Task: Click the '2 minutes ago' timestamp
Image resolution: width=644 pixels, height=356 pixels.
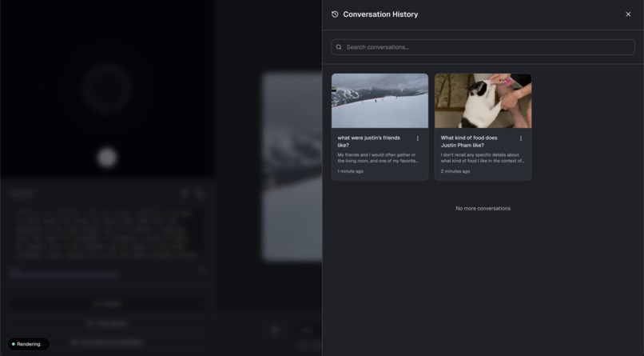Action: (x=455, y=171)
